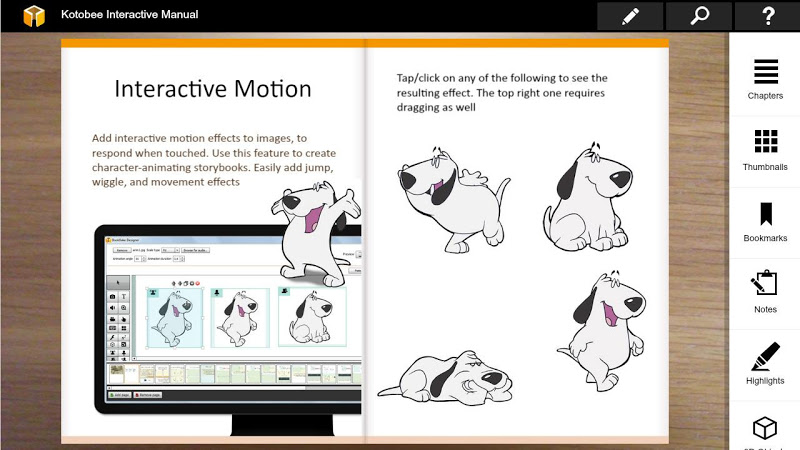Tap the sleeping dog at bottom left

pos(445,378)
